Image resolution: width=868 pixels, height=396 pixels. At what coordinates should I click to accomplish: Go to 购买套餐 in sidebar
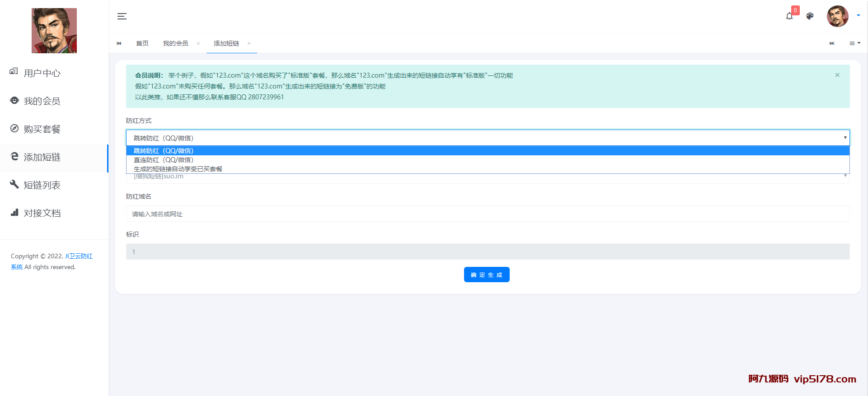point(42,129)
